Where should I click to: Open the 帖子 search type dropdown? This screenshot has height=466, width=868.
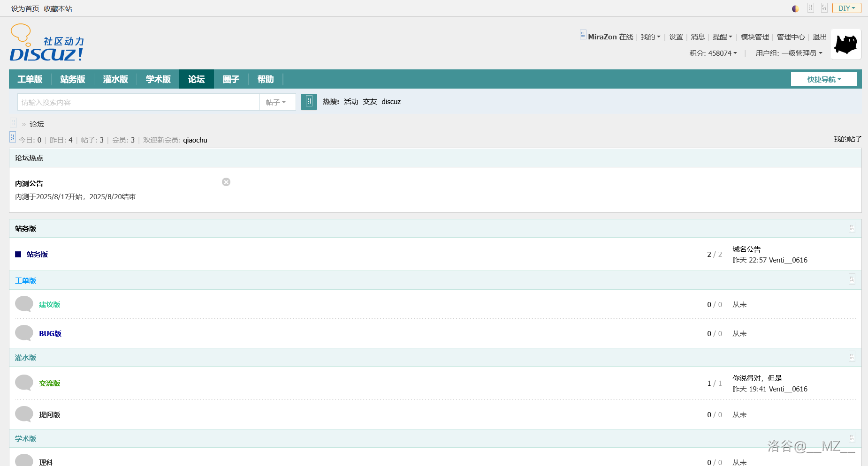point(277,102)
